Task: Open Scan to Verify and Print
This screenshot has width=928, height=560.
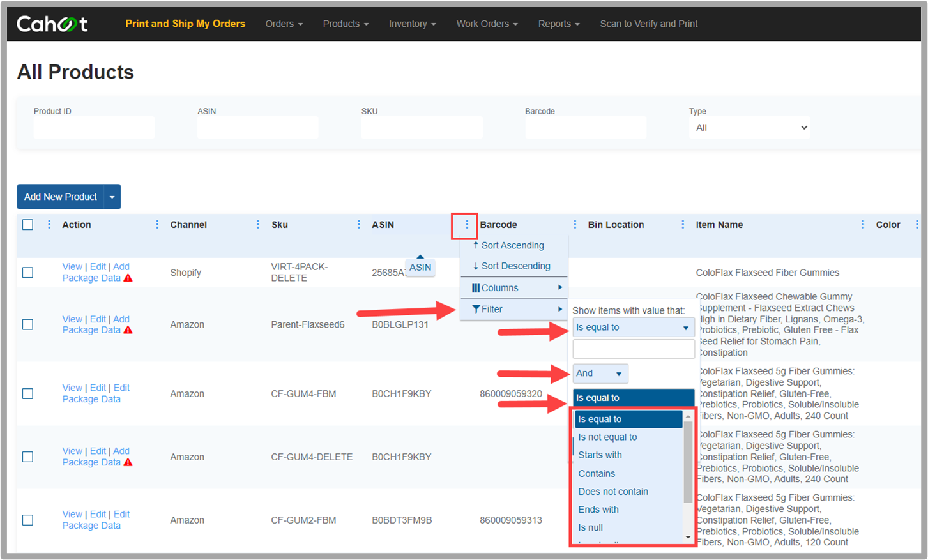Action: pos(649,24)
